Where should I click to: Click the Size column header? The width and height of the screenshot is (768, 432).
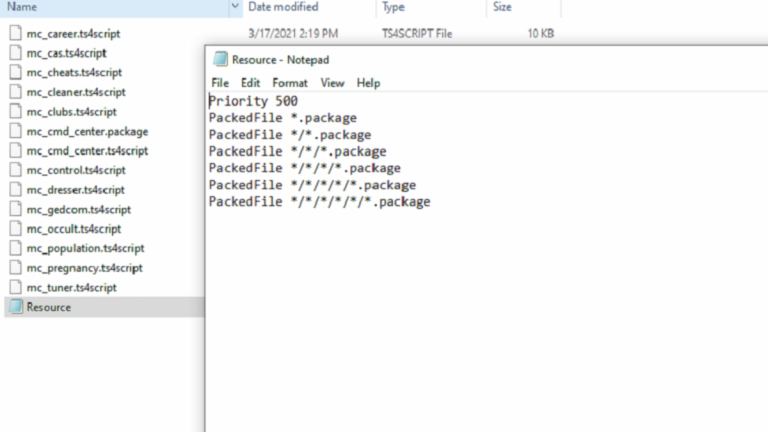click(x=502, y=7)
